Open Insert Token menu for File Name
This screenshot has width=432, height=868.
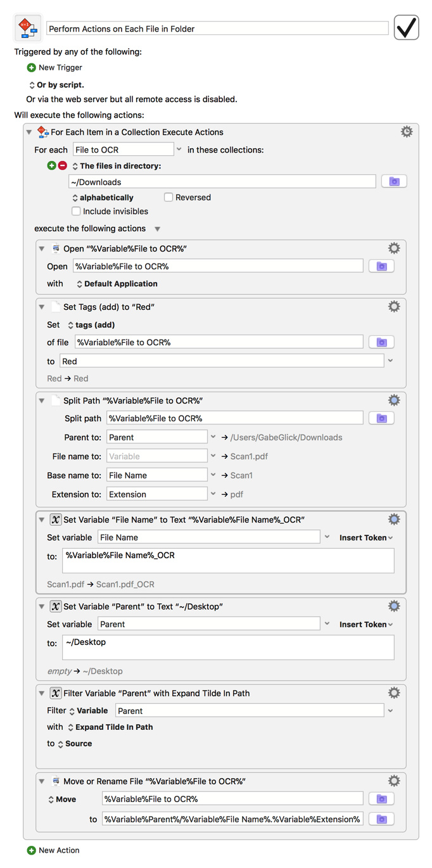(366, 538)
